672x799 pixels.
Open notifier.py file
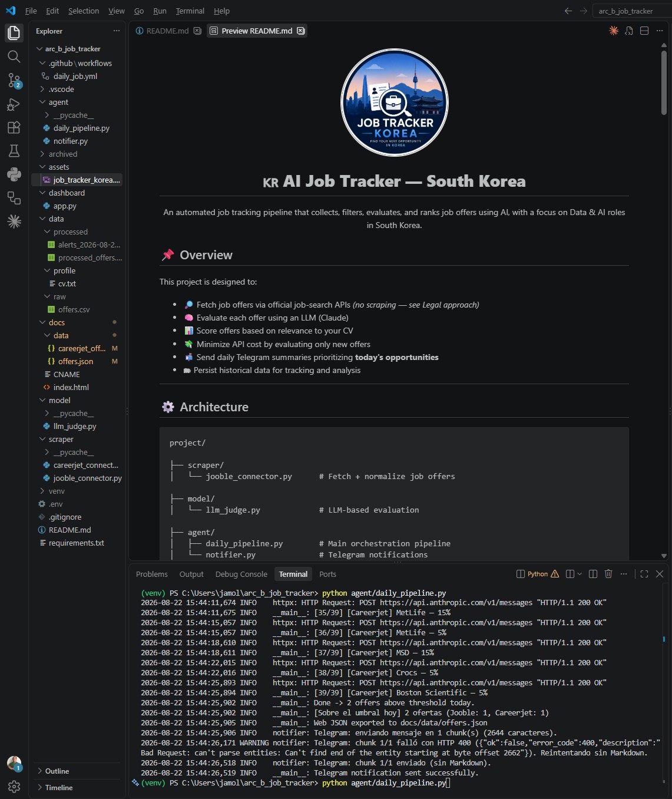(x=71, y=141)
